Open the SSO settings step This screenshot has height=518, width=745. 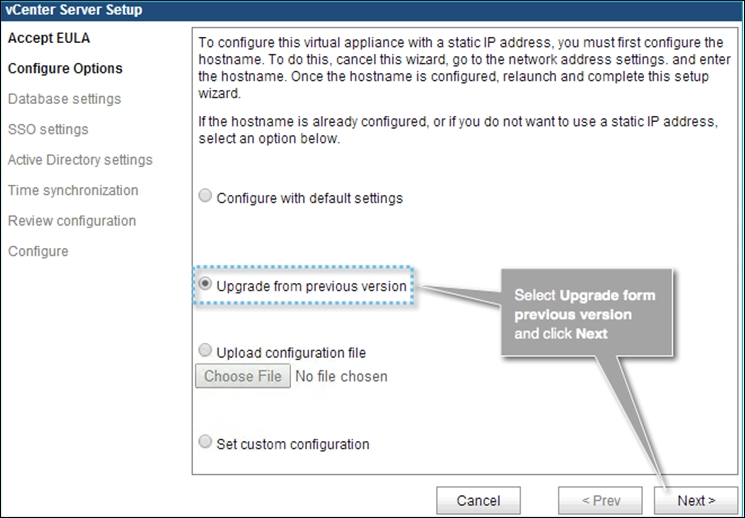[x=48, y=129]
